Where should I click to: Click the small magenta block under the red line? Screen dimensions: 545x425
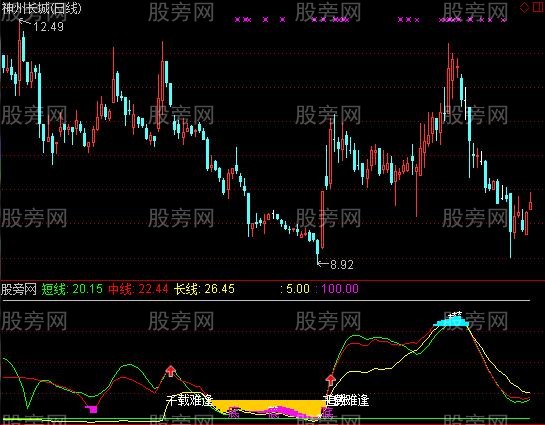coord(92,409)
